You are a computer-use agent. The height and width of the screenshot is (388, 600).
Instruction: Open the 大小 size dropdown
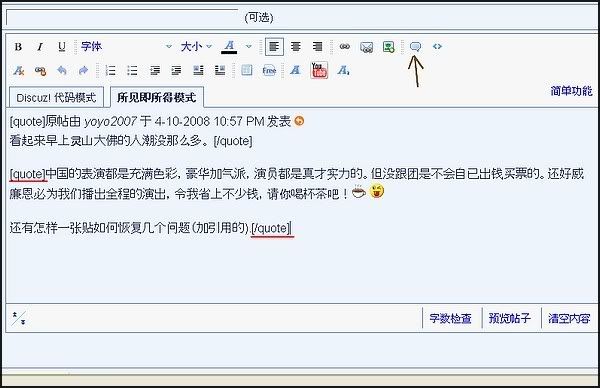[196, 47]
